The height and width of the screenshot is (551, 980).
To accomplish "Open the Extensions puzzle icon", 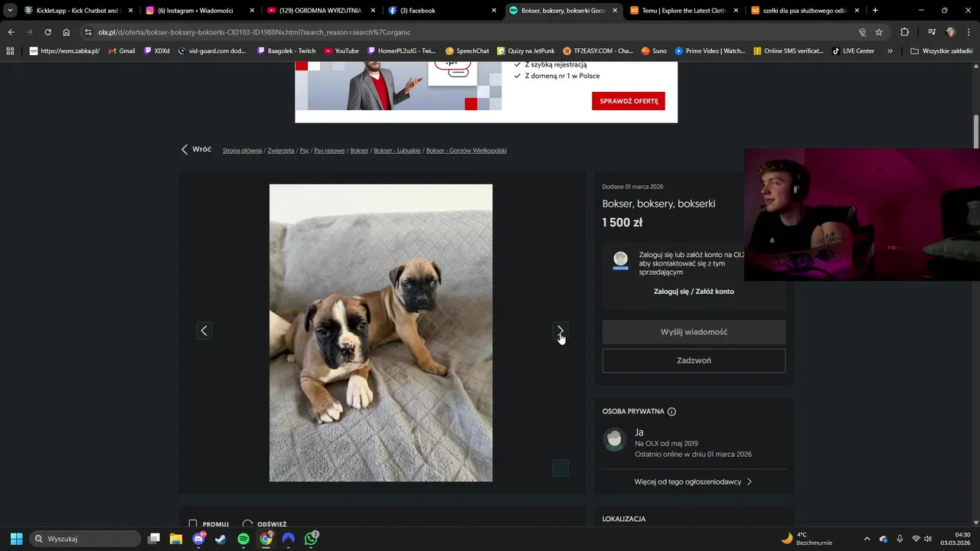I will [x=905, y=32].
